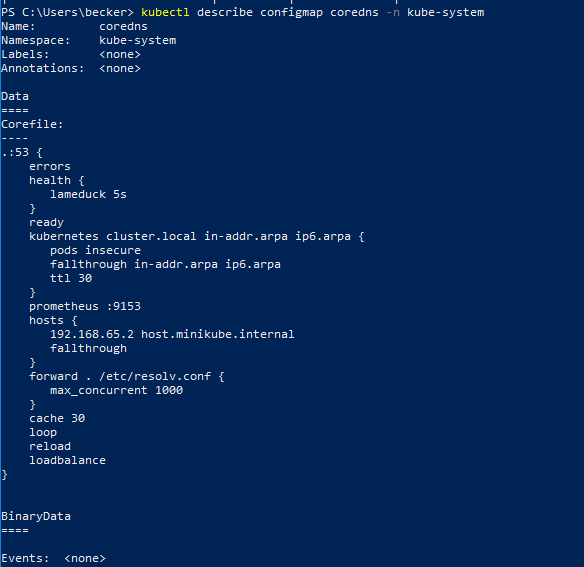Screen dimensions: 584x567
Task: Click the Corefile: heading
Action: click(x=32, y=124)
